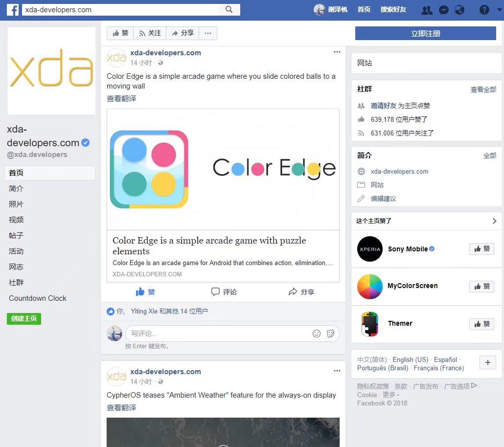Viewport: 504px width, 447px height.
Task: Click the search magnifier icon
Action: coord(229,9)
